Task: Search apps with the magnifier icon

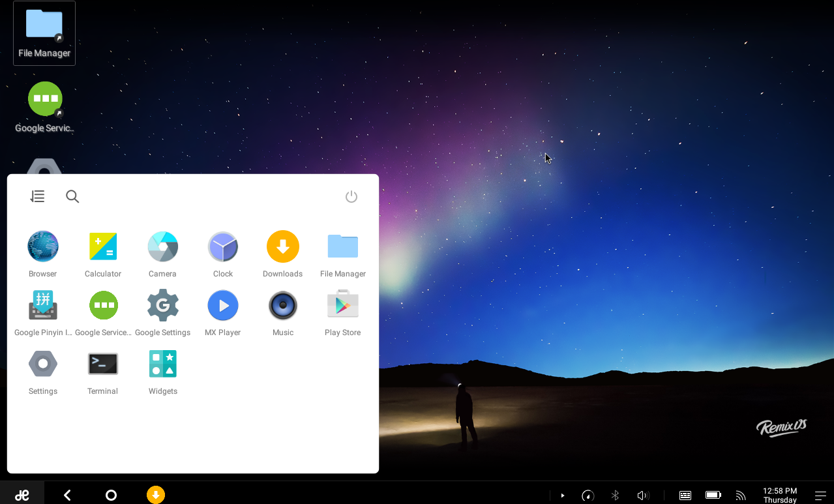Action: 72,196
